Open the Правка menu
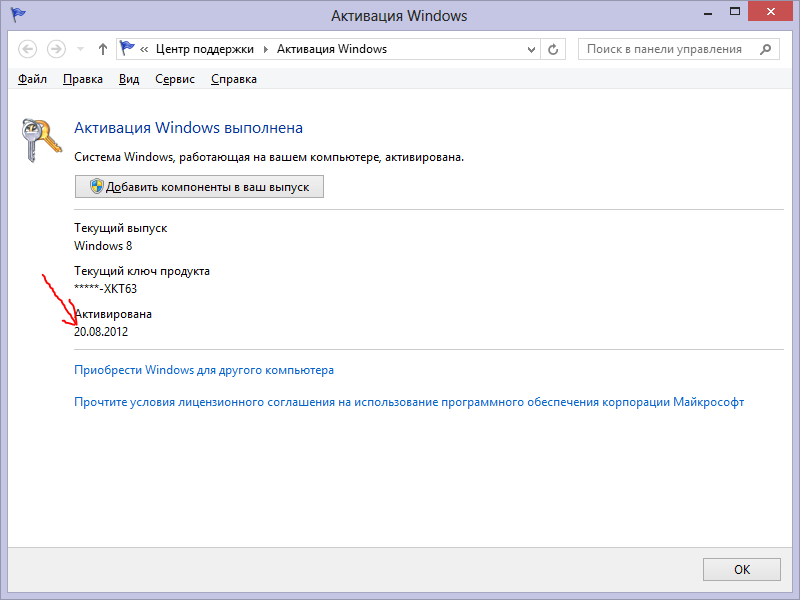This screenshot has height=600, width=800. 83,79
